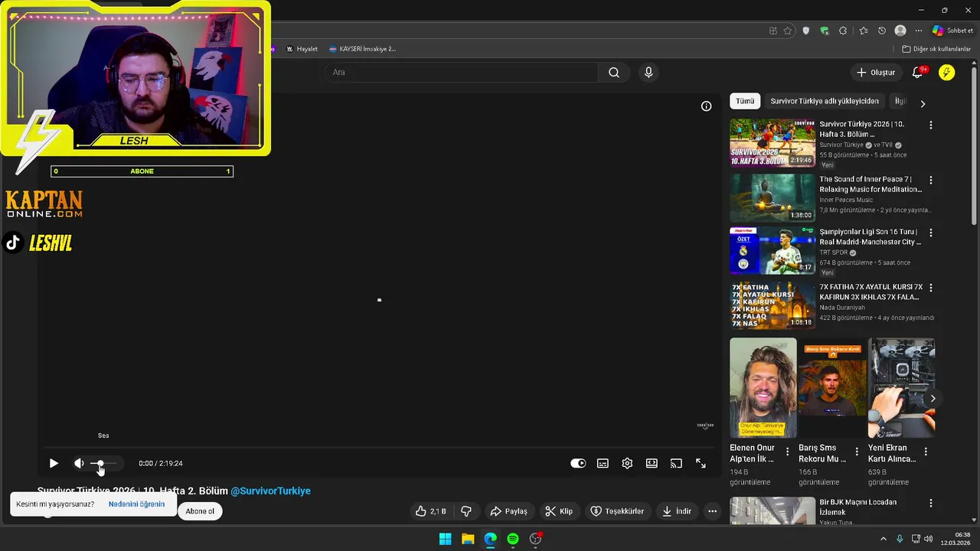Open options for Yeni Ekran Kartı short
Screen dimensions: 980x551
coord(926,452)
